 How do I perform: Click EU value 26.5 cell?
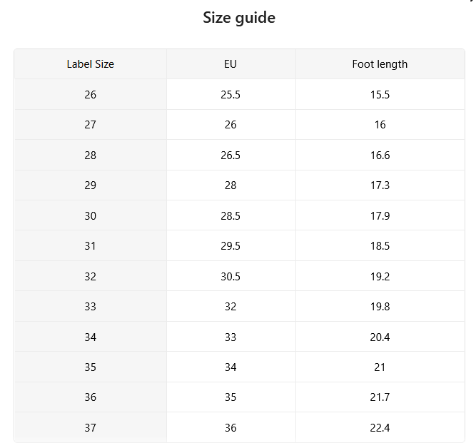click(231, 155)
